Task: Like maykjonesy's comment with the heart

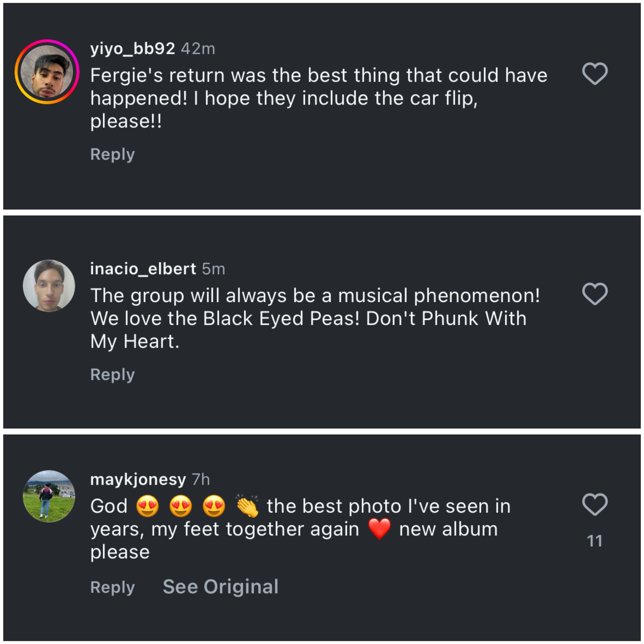Action: pos(595,504)
